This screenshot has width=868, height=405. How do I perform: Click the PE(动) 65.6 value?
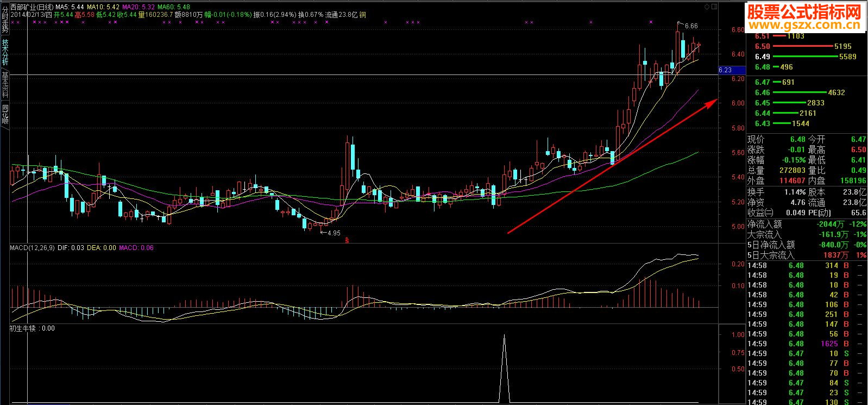click(859, 213)
